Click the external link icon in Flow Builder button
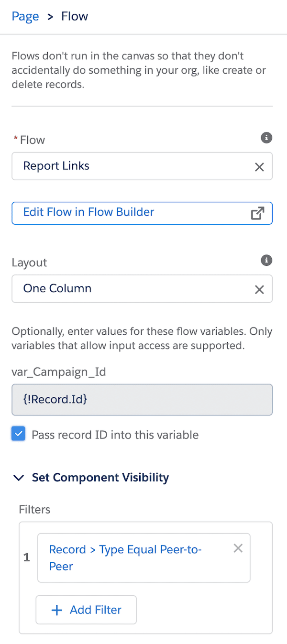This screenshot has height=644, width=287. pos(257,213)
